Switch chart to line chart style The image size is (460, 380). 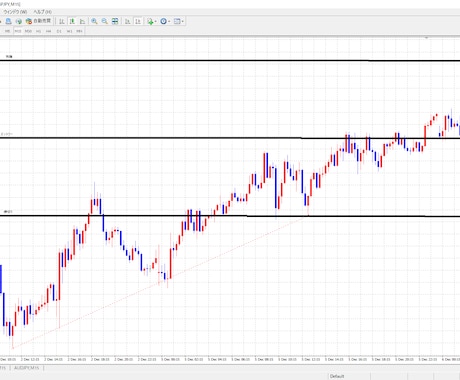tap(82, 21)
